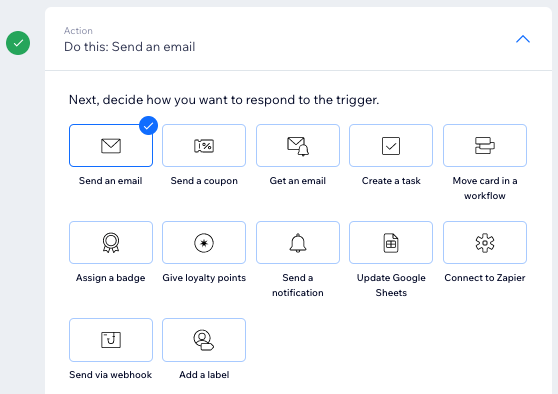This screenshot has width=558, height=394.
Task: Click the 'Next, decide how you want' instruction
Action: pos(224,100)
